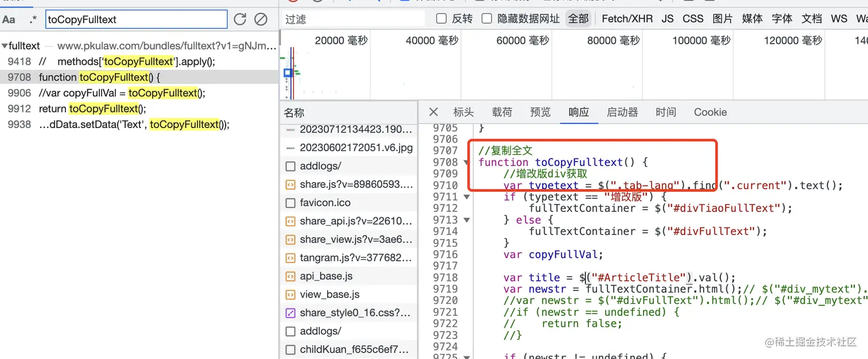Screen dimensions: 868x359
Task: Select the first addlogs/ request
Action: (349, 166)
